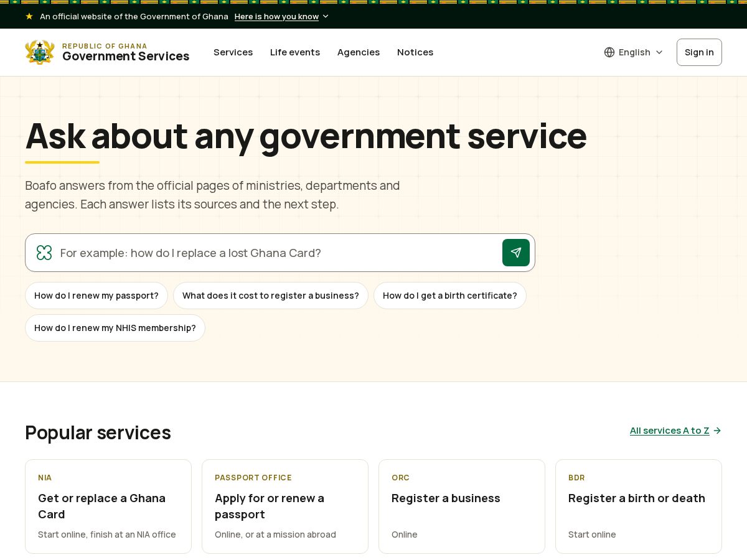This screenshot has width=747, height=560.
Task: Click 'Government Services' site title
Action: (x=126, y=57)
